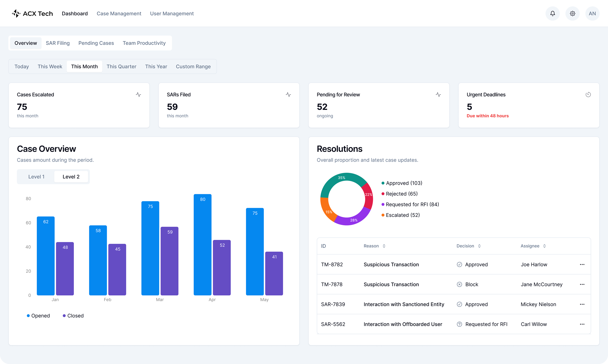Choose Custom Range date filter
The height and width of the screenshot is (364, 608).
(193, 66)
